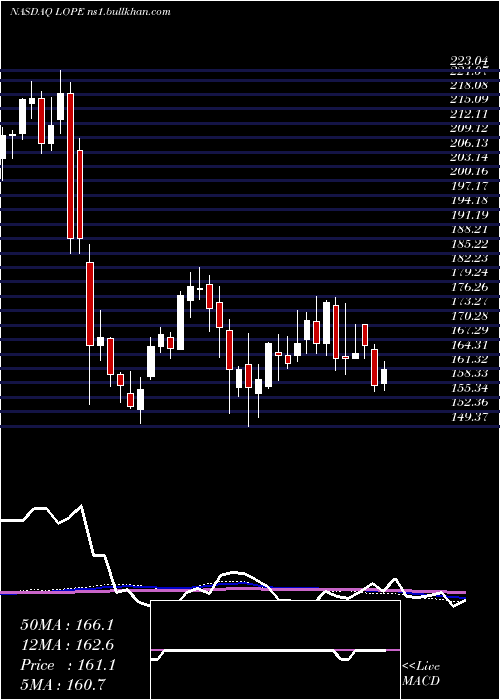Select the 206.13 price axis label

pos(468,142)
